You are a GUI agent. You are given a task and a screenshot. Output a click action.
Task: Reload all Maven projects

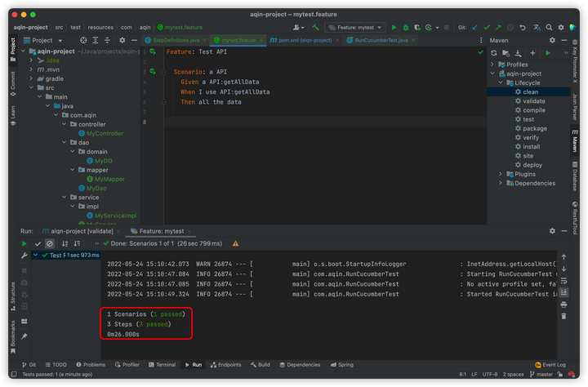[494, 53]
